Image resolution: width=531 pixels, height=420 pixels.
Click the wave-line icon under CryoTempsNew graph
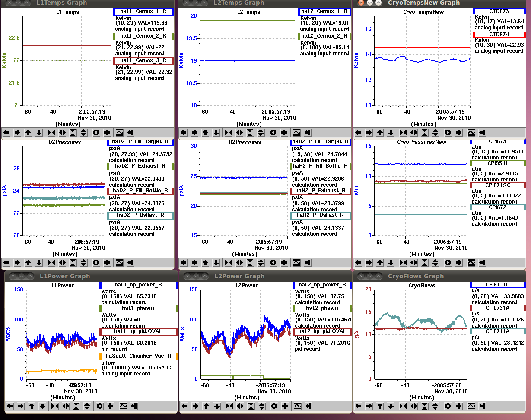472,133
